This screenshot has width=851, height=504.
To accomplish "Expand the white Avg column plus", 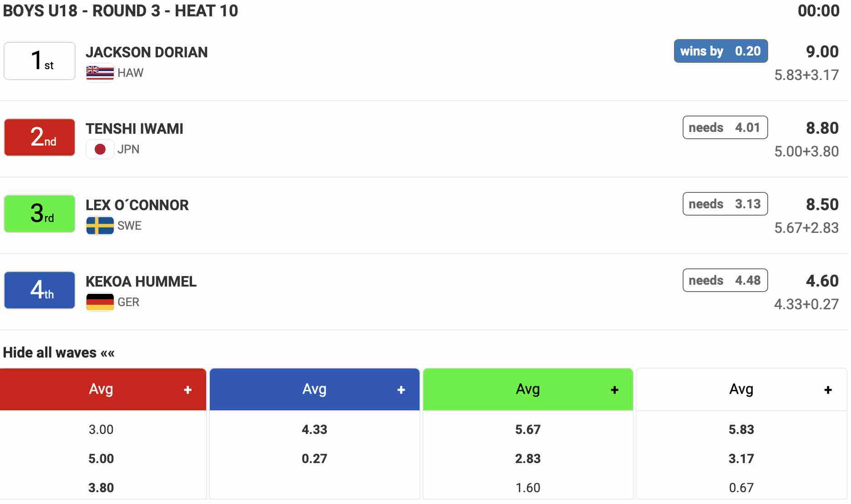I will point(828,390).
